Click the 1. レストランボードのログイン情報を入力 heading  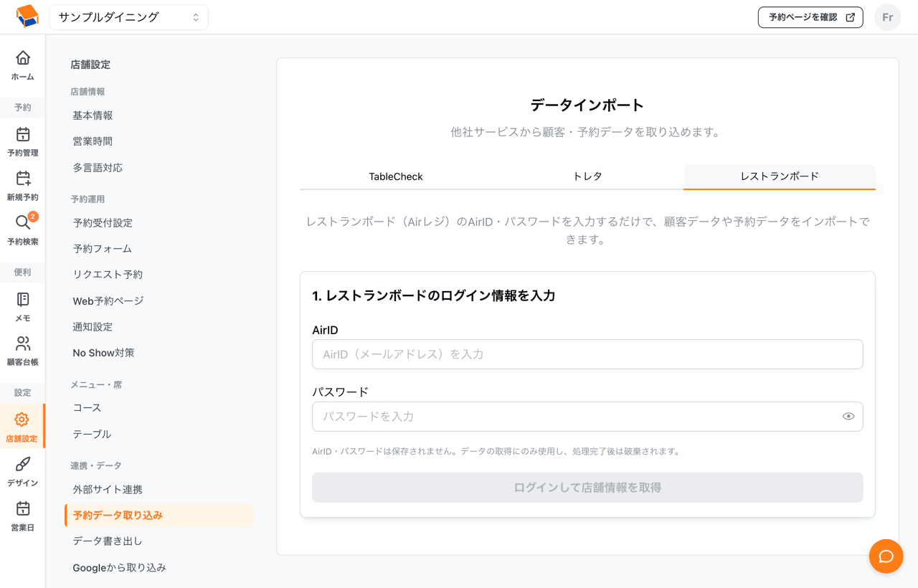coord(434,295)
